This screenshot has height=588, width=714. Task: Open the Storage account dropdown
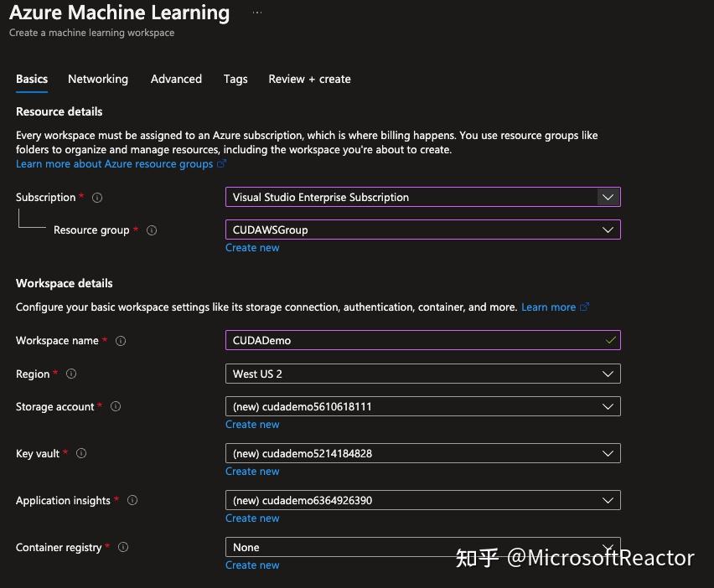[423, 406]
